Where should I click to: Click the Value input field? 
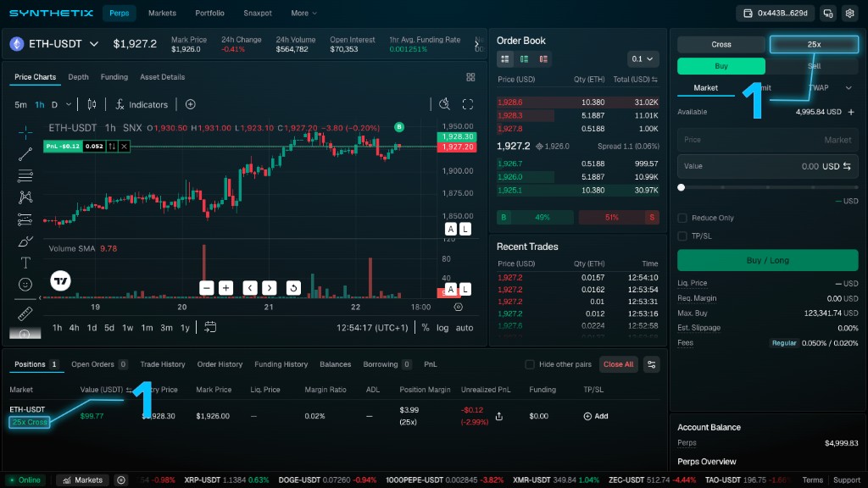pos(768,166)
